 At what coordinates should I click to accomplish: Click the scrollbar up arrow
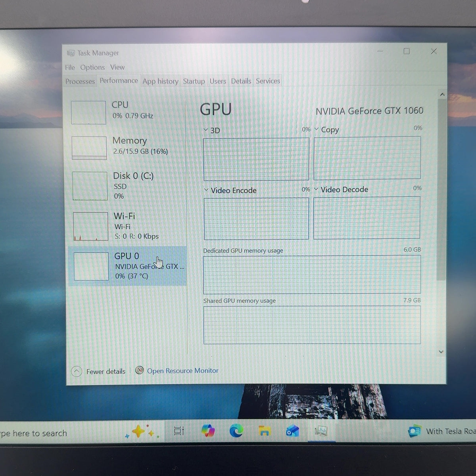click(442, 95)
